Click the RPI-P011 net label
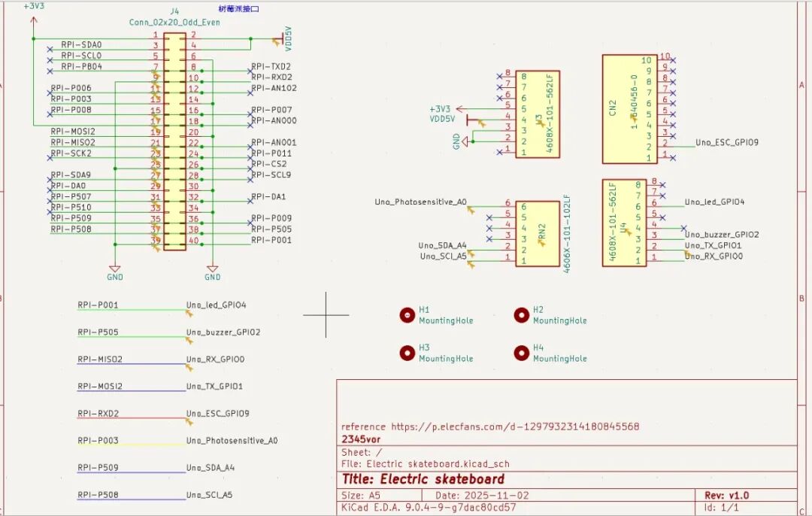 click(x=272, y=153)
